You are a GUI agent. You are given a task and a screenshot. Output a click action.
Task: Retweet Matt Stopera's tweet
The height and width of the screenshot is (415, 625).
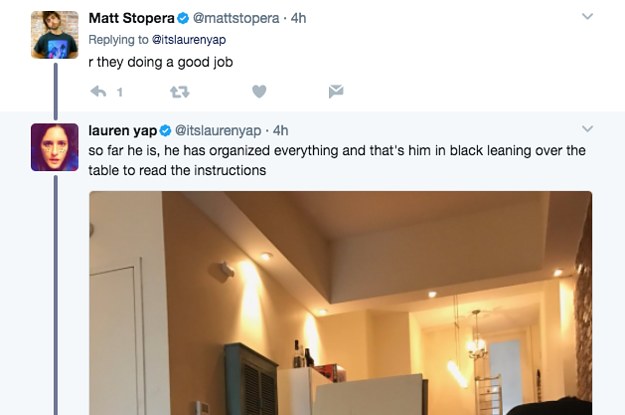click(180, 92)
